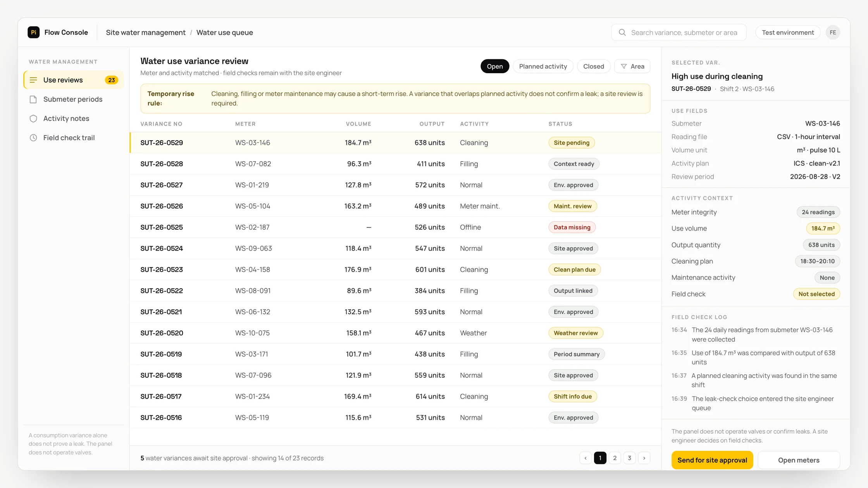
Task: Select the Closed filter tab
Action: point(594,67)
